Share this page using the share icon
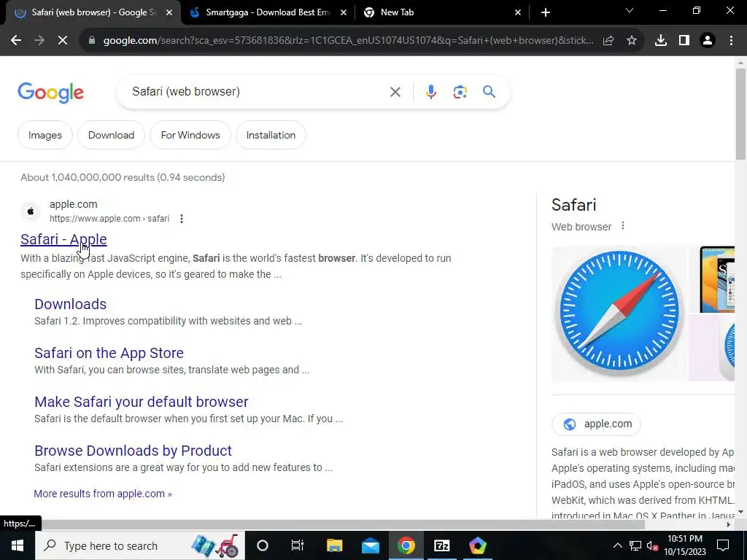Screen dimensions: 747x560 point(608,41)
